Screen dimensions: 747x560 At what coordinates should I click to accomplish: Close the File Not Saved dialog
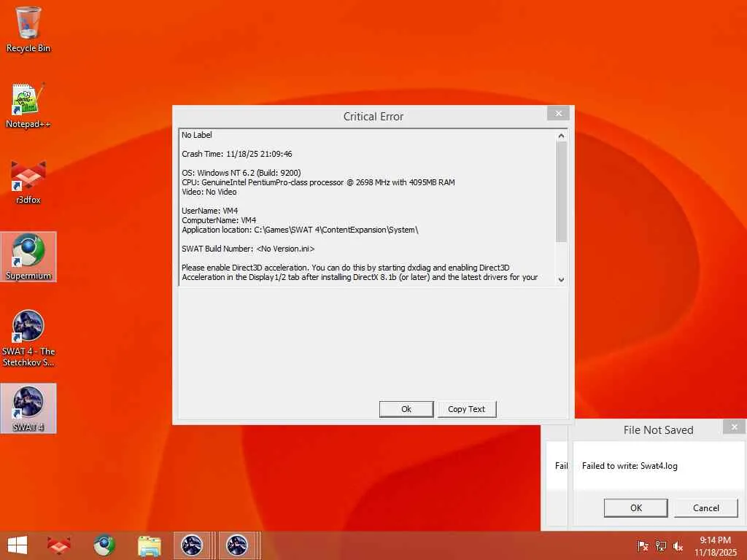click(734, 427)
